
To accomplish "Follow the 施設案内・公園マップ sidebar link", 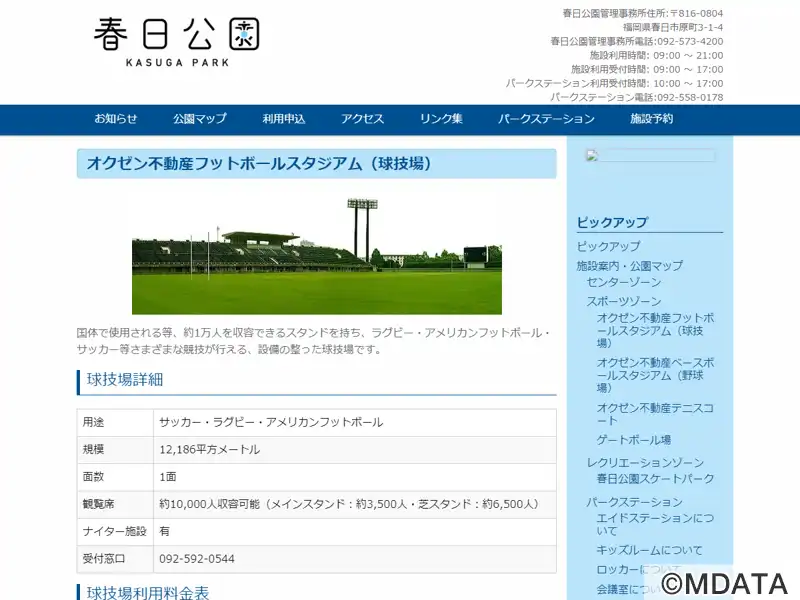I will pyautogui.click(x=630, y=266).
